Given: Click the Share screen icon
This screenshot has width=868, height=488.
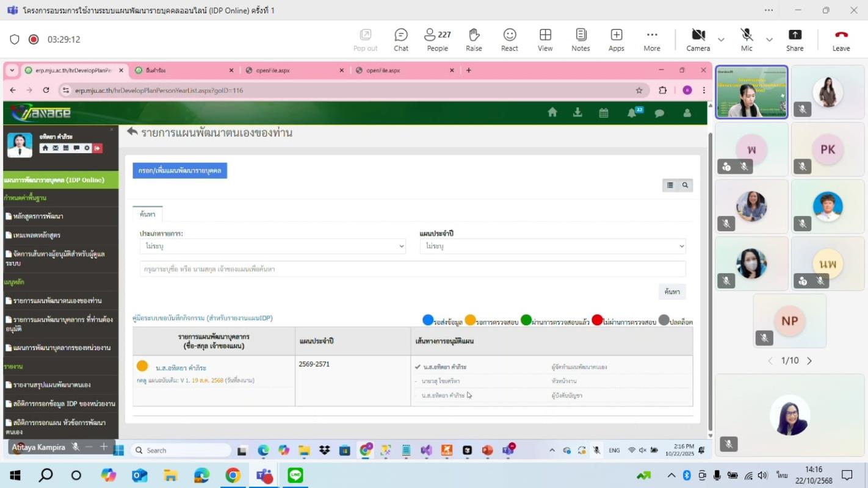Looking at the screenshot, I should pyautogui.click(x=795, y=40).
